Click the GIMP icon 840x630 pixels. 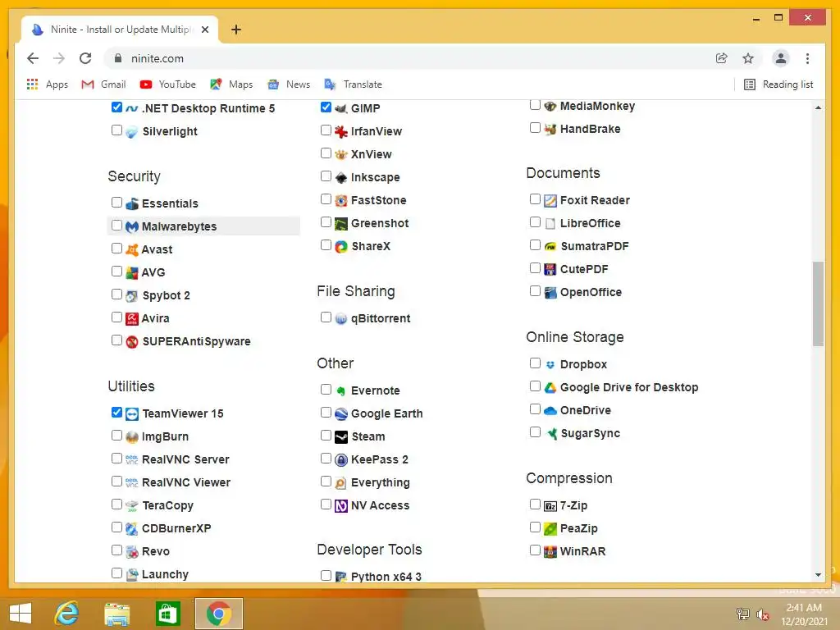pos(340,109)
